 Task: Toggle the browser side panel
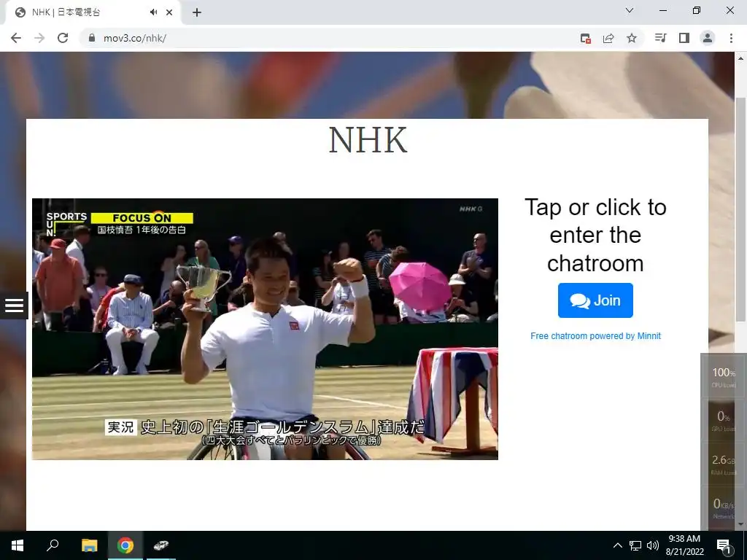click(x=684, y=38)
